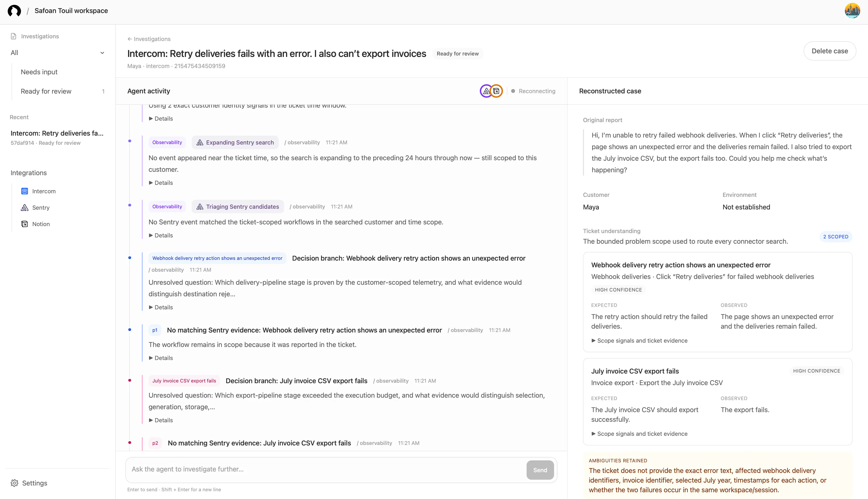Open Settings
This screenshot has width=868, height=499.
point(34,483)
